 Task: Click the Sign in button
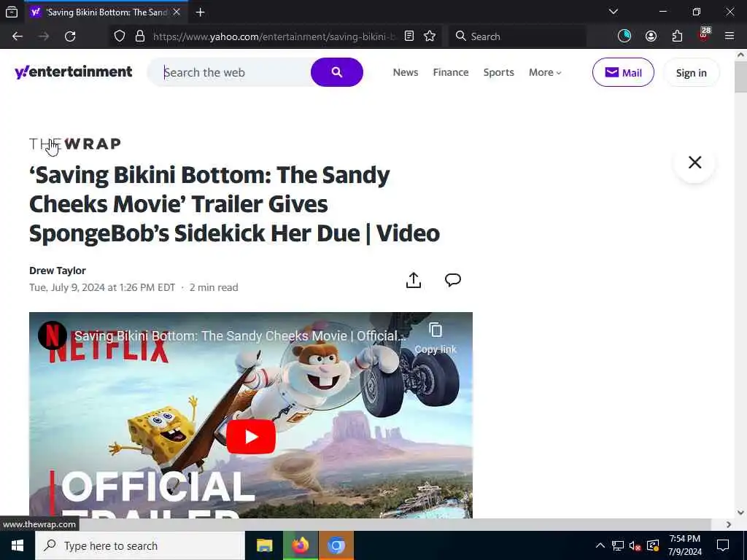point(692,72)
